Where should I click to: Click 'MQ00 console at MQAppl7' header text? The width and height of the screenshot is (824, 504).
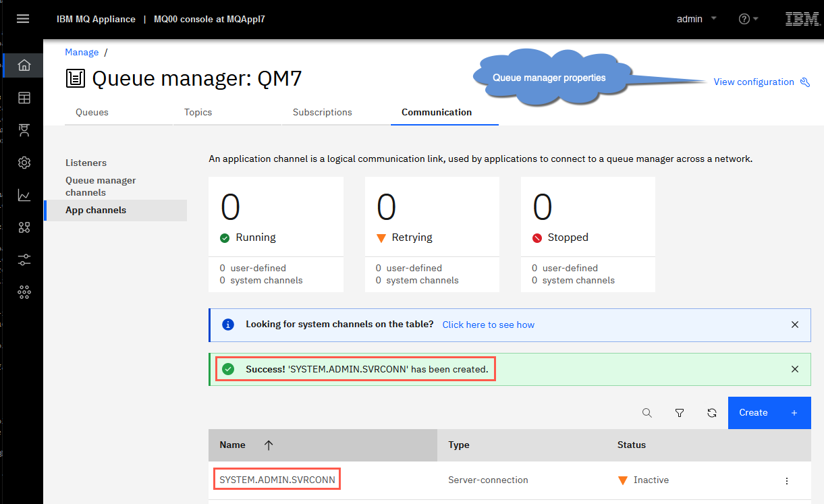(209, 19)
